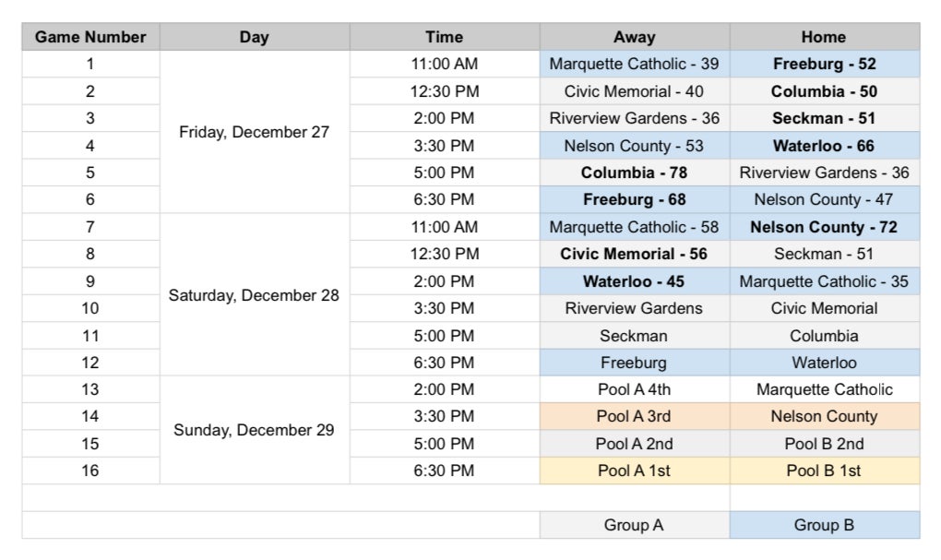The image size is (941, 560).
Task: Select the Civic Memorial - 56 cell
Action: tap(634, 254)
